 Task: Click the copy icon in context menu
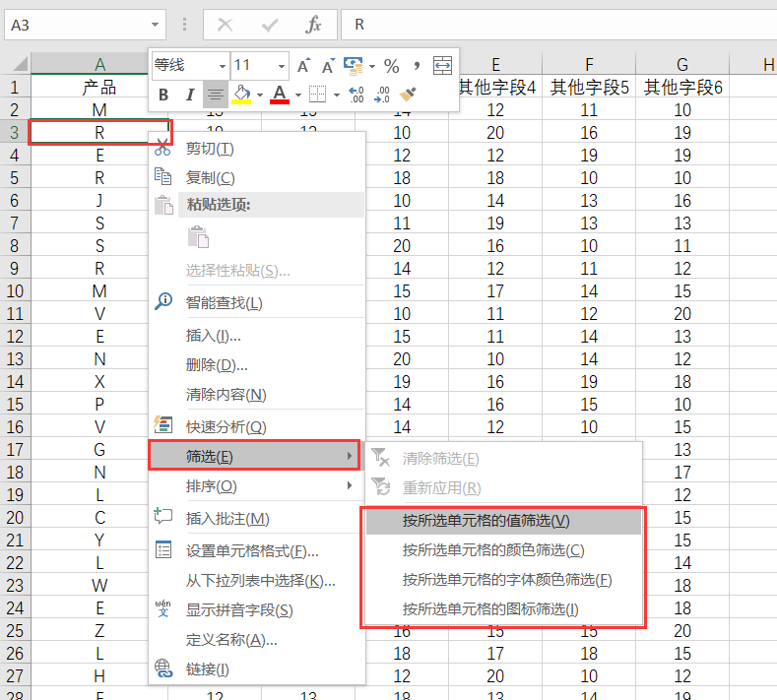point(163,176)
